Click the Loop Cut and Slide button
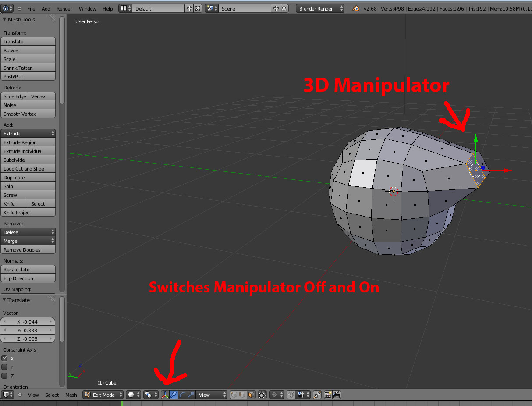The width and height of the screenshot is (532, 406). tap(28, 169)
